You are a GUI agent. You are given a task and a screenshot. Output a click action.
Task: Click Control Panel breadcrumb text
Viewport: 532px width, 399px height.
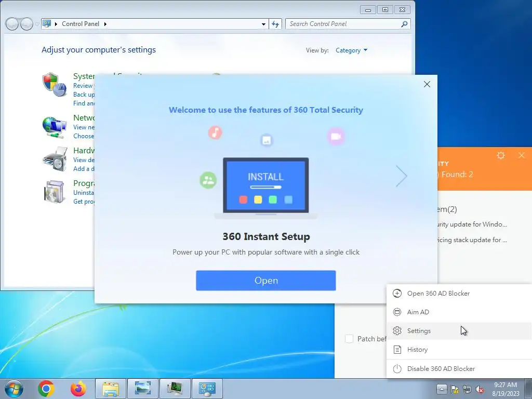(81, 24)
